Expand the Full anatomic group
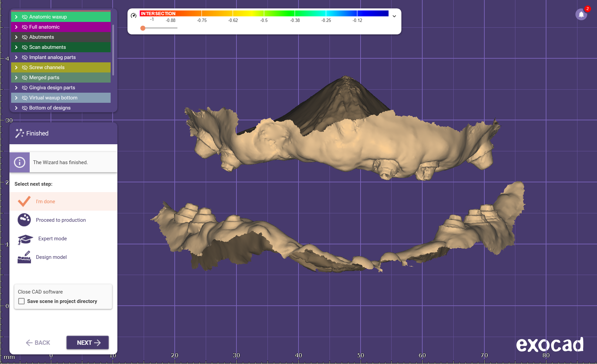This screenshot has height=364, width=597. [x=16, y=27]
